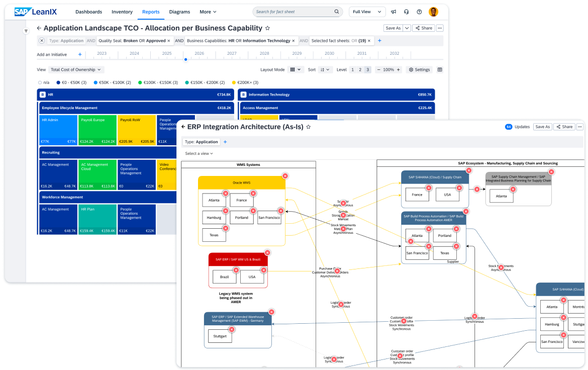
Task: Go back from ERP Integration Architecture diagram
Action: point(183,127)
